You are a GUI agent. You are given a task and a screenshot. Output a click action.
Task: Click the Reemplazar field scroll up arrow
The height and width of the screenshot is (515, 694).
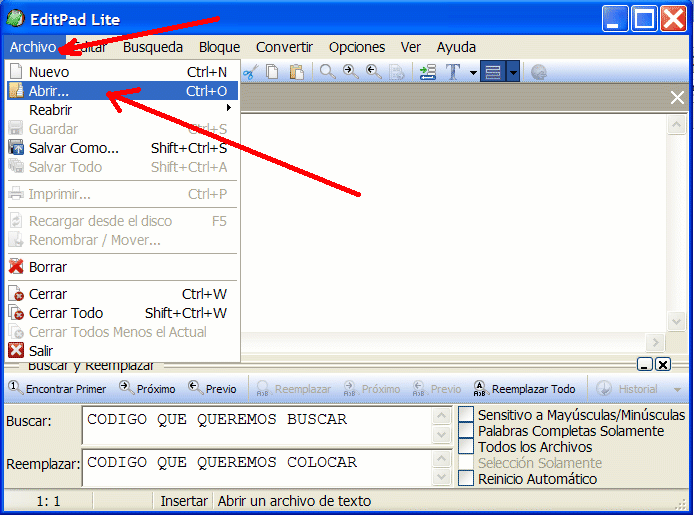[x=441, y=459]
